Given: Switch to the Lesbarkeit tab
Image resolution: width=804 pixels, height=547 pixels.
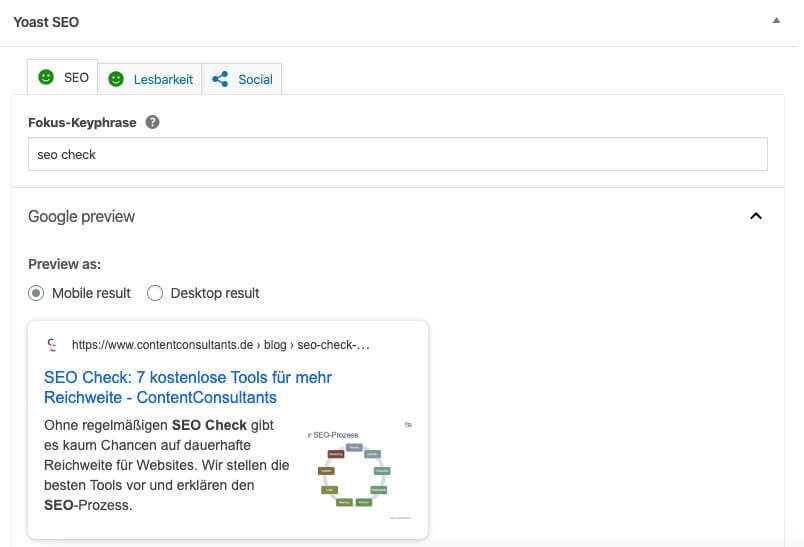Looking at the screenshot, I should click(150, 79).
